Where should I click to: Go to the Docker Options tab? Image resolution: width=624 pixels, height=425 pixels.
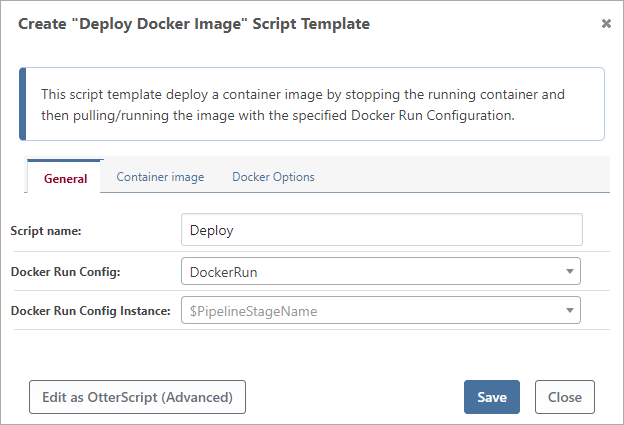(273, 177)
